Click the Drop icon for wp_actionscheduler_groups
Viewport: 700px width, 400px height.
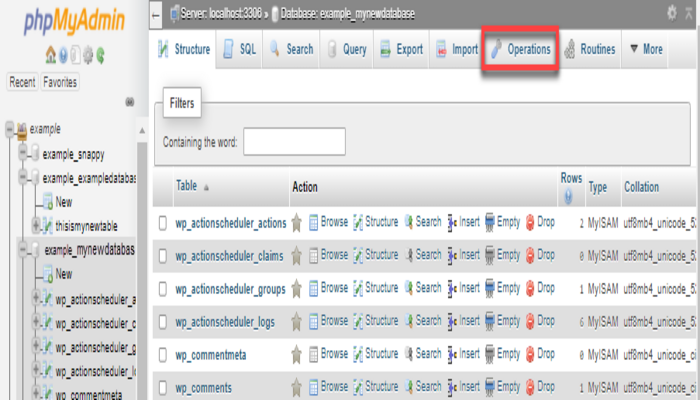tap(531, 288)
